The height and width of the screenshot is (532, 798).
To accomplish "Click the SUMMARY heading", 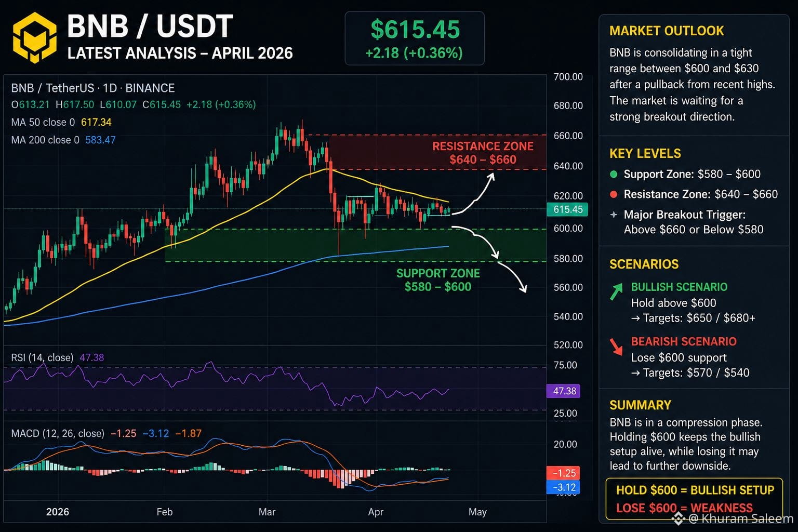I will click(x=640, y=405).
